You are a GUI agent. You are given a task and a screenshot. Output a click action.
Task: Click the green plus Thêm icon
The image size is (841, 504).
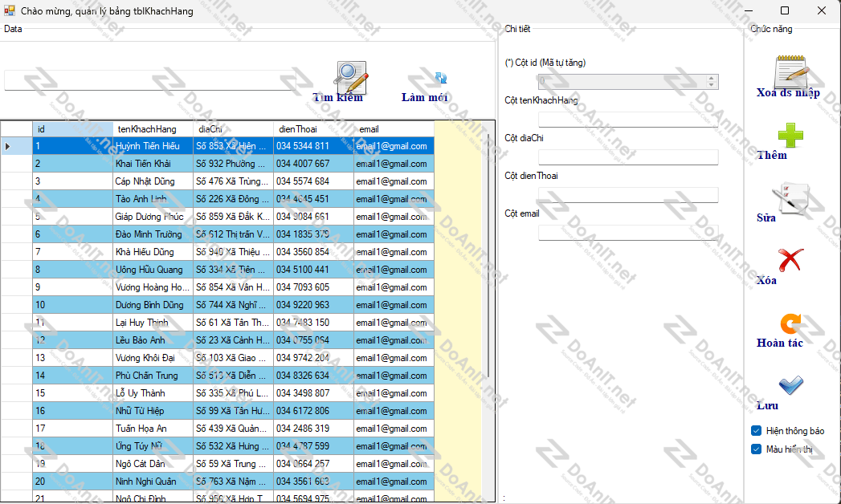pyautogui.click(x=790, y=136)
